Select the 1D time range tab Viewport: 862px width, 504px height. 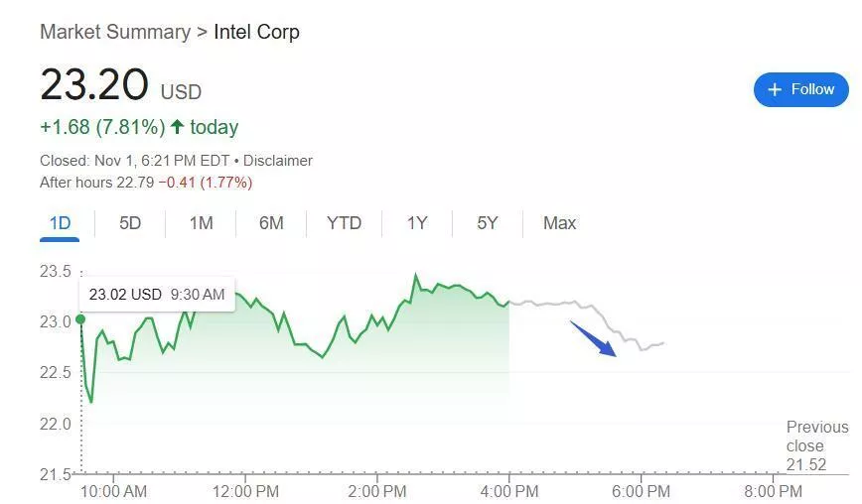point(61,223)
